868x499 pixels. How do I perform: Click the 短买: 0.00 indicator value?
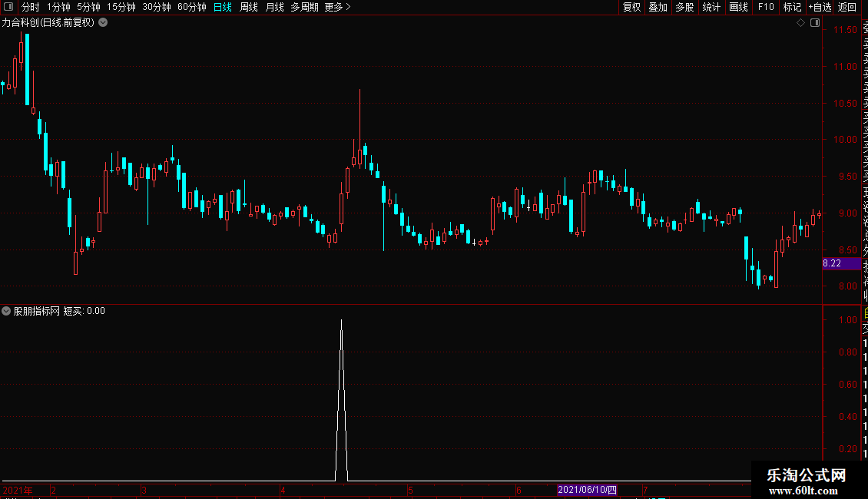tap(84, 311)
